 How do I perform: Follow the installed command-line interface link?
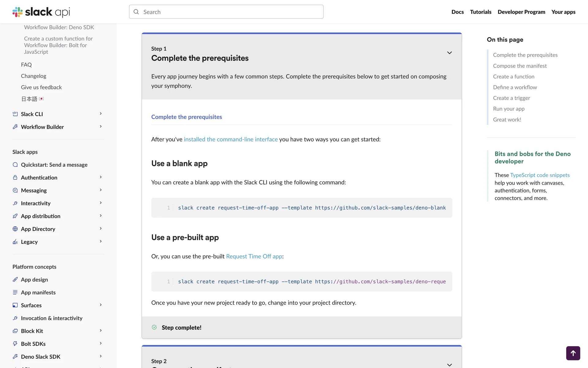(x=231, y=139)
